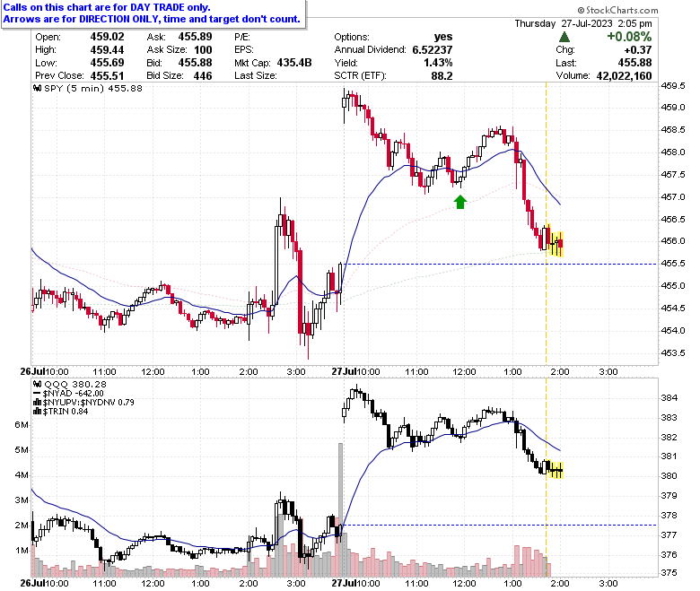
Task: Click the yellow highlighted candles on QQQ chart
Action: 556,470
